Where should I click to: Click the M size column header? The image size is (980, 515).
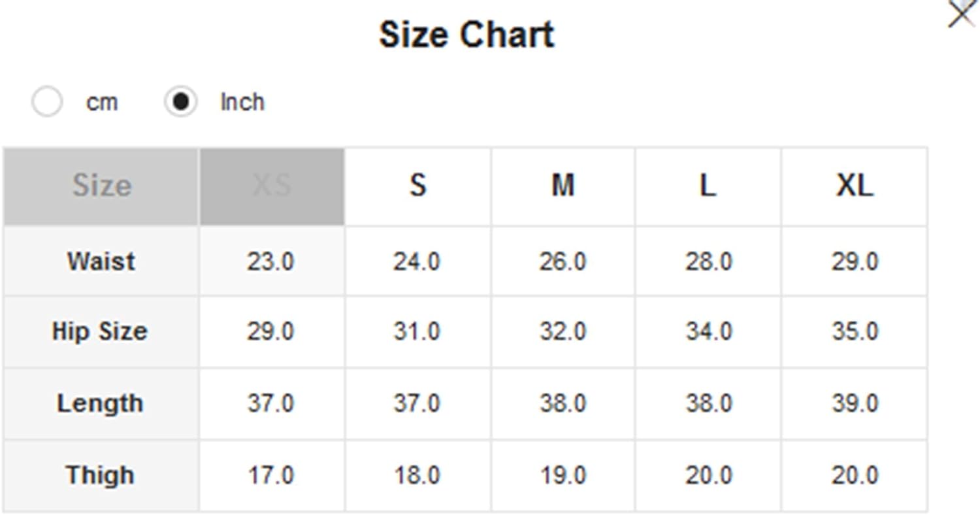tap(563, 186)
